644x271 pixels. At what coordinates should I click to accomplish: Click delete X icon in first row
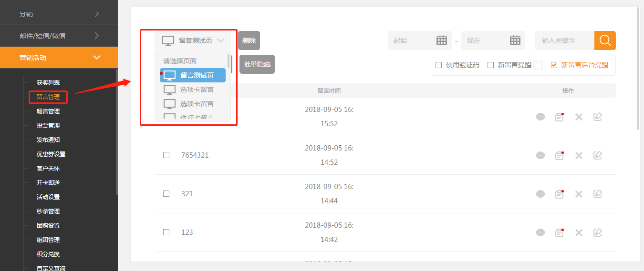pyautogui.click(x=579, y=117)
